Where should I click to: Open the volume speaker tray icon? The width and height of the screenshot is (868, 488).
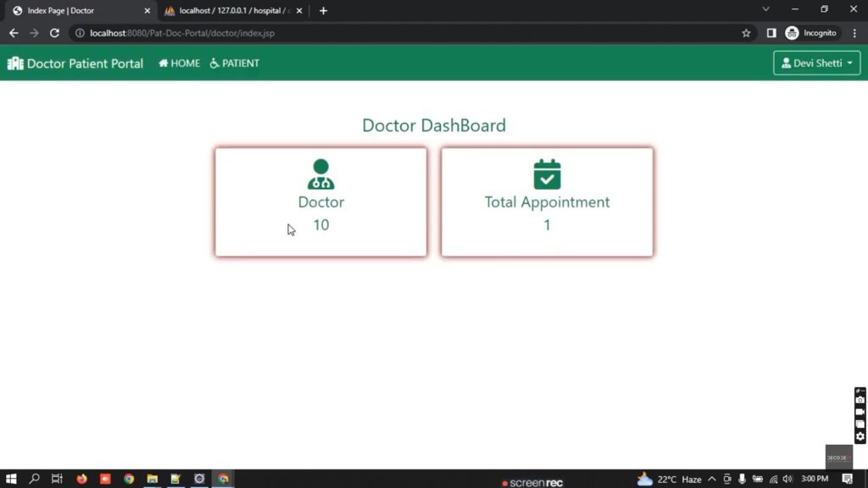coord(787,480)
